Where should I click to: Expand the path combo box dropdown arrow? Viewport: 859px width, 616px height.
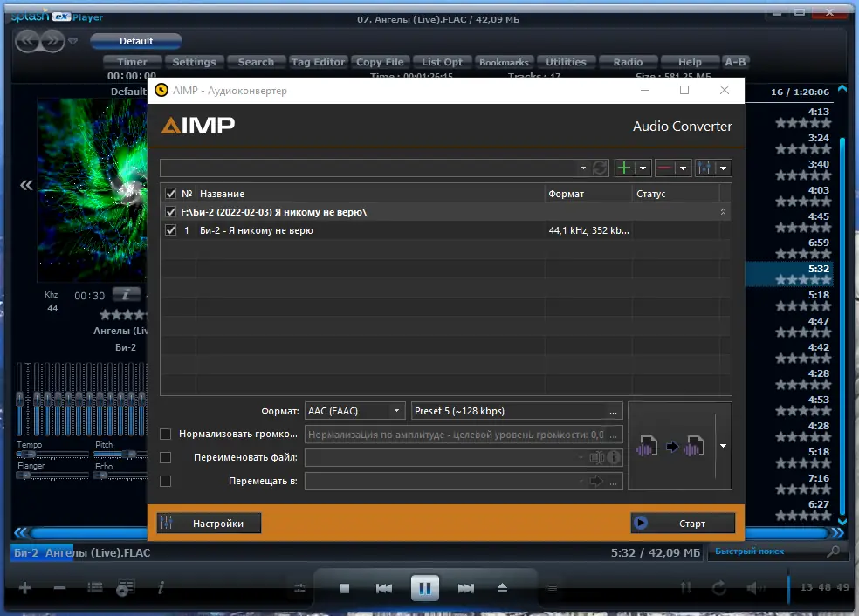(583, 168)
